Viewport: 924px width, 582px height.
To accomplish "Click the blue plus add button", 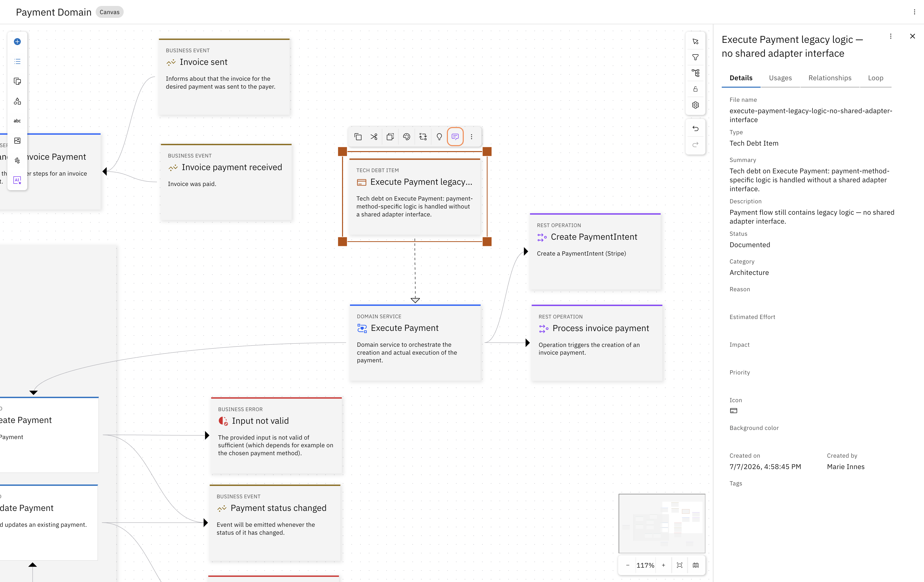I will click(17, 41).
